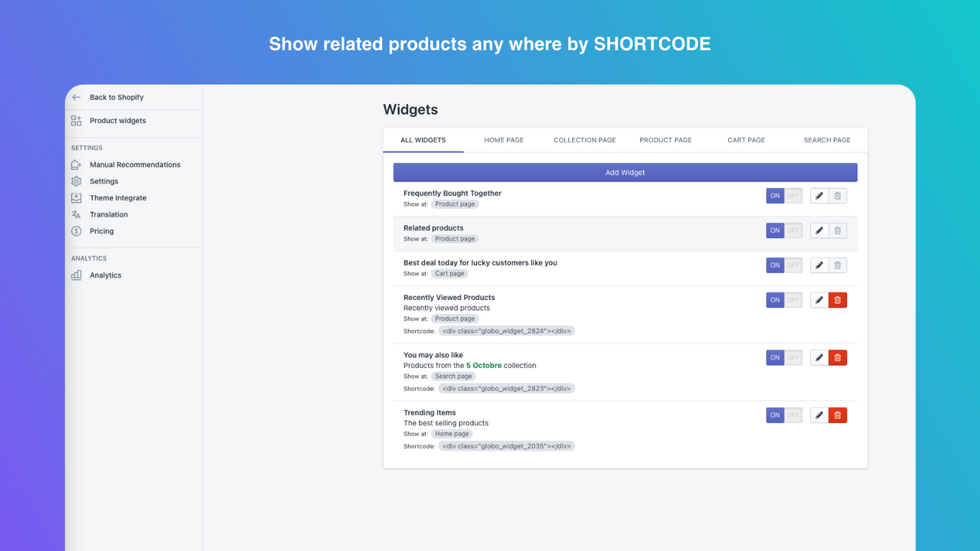
Task: Open the CART PAGE tab
Action: (746, 140)
